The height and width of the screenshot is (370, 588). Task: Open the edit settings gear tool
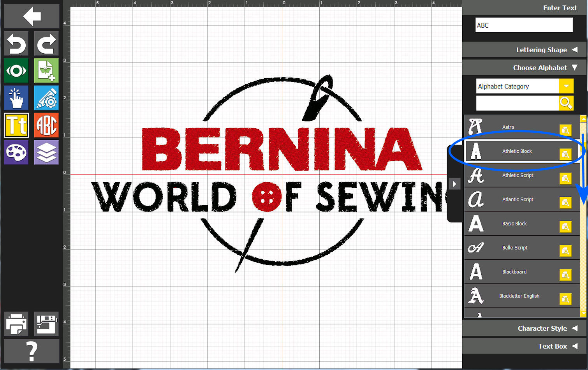[x=46, y=98]
